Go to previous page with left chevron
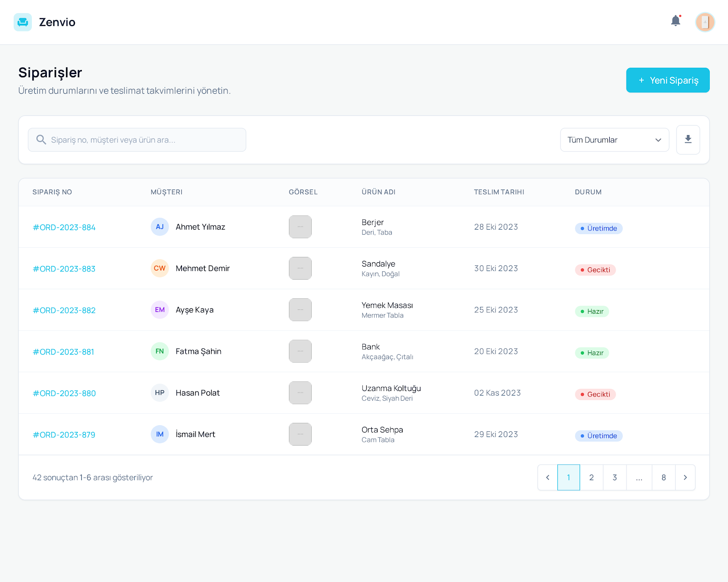This screenshot has height=582, width=728. point(547,477)
